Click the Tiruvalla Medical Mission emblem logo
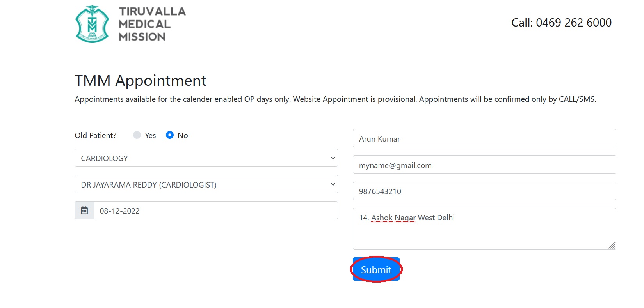This screenshot has width=644, height=308. 92,24
